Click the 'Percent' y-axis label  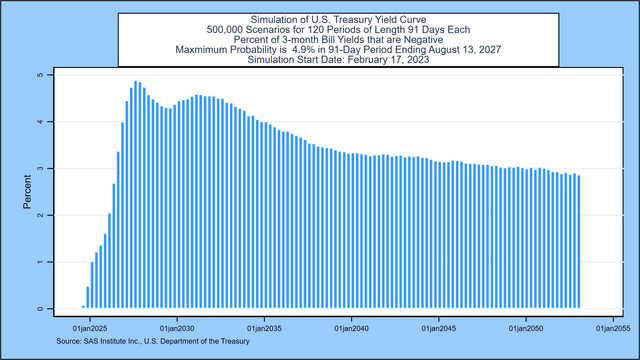coord(27,192)
